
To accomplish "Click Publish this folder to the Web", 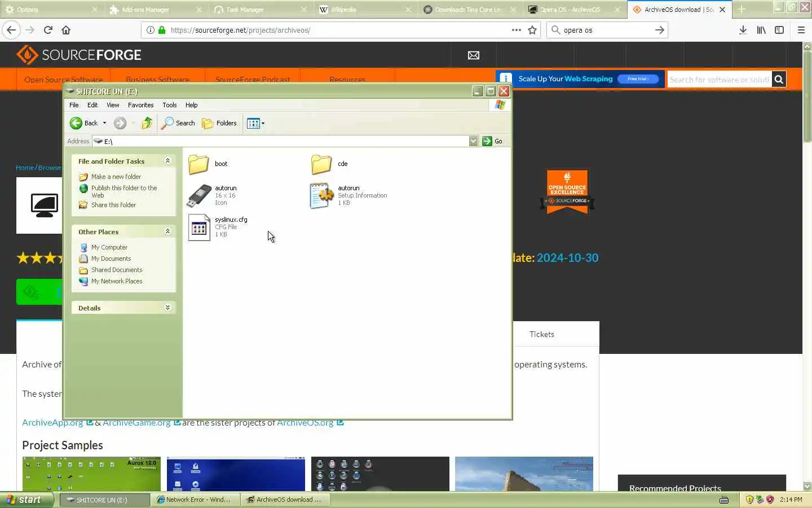I will pyautogui.click(x=124, y=191).
